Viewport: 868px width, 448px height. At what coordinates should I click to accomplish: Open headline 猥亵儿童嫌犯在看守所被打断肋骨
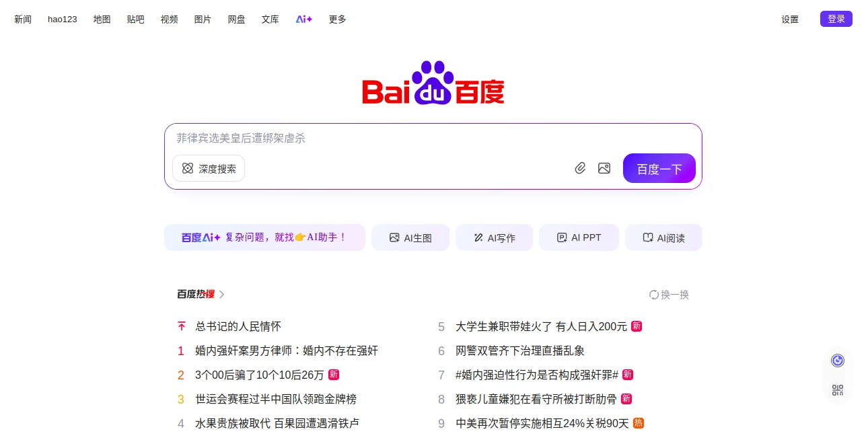[x=536, y=399]
